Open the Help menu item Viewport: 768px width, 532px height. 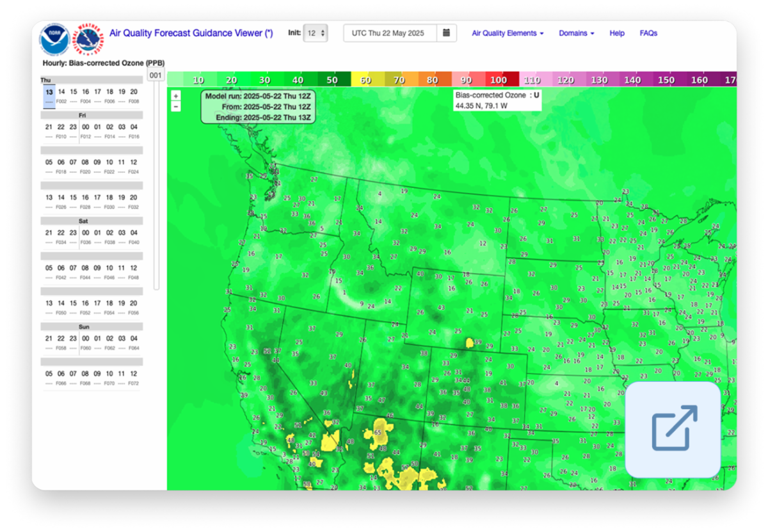[617, 33]
